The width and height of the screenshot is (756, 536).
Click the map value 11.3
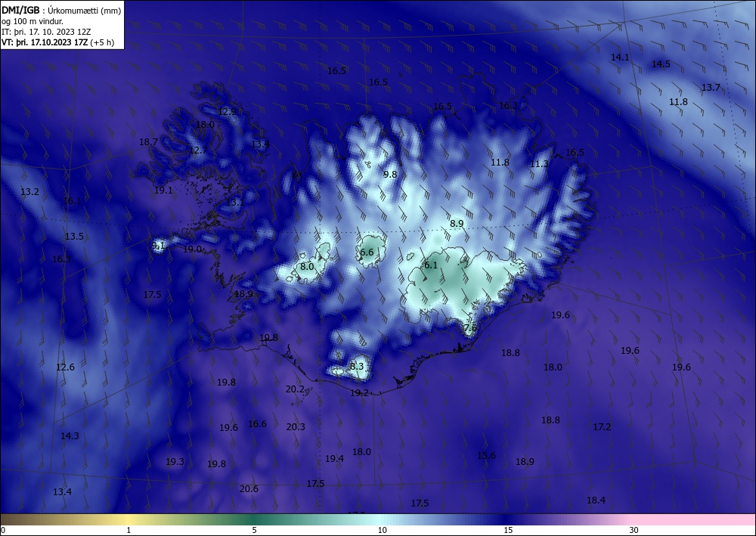click(x=539, y=164)
